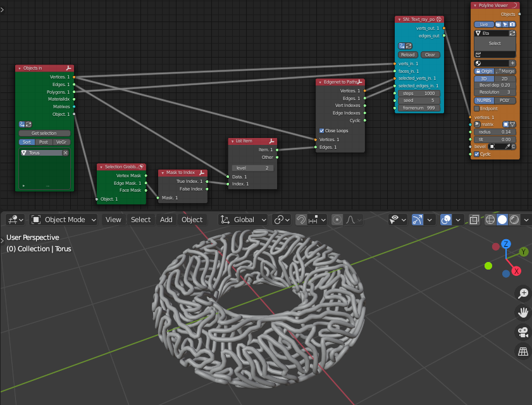The height and width of the screenshot is (405, 532).
Task: Click the eyedropper on the bevel field
Action: click(x=508, y=146)
